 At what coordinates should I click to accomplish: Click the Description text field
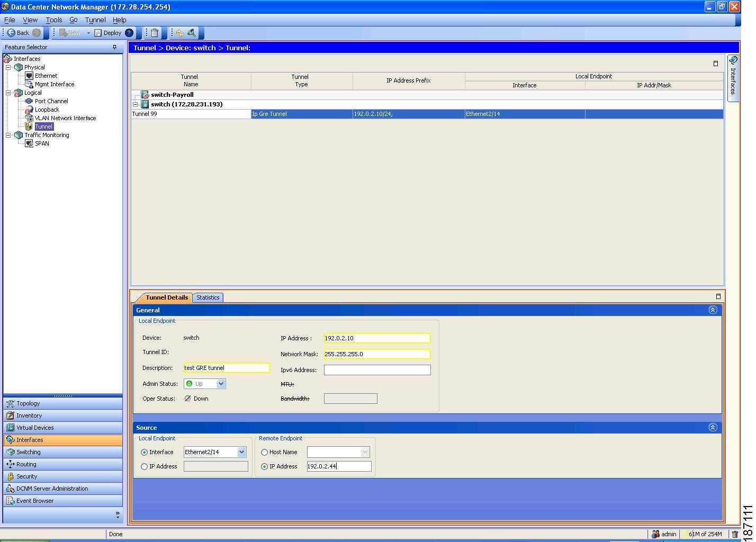227,368
